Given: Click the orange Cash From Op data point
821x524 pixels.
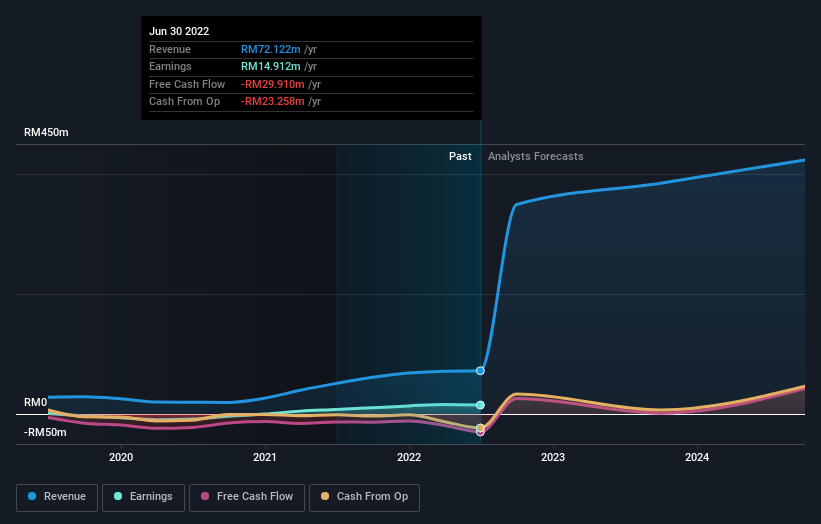Looking at the screenshot, I should click(x=480, y=428).
